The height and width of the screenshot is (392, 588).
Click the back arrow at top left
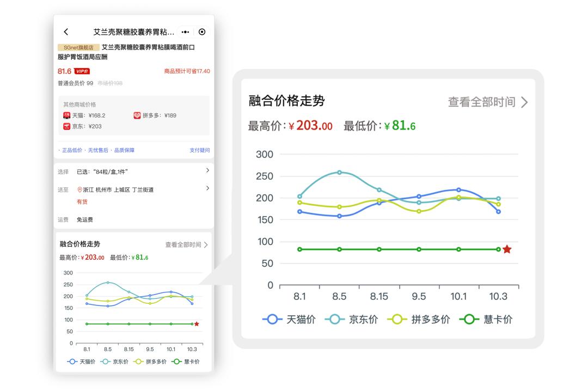coord(66,32)
